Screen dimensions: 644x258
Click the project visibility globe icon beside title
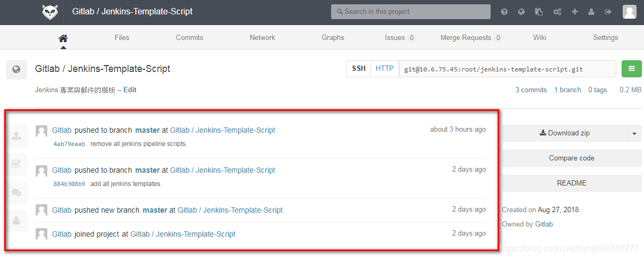click(16, 69)
